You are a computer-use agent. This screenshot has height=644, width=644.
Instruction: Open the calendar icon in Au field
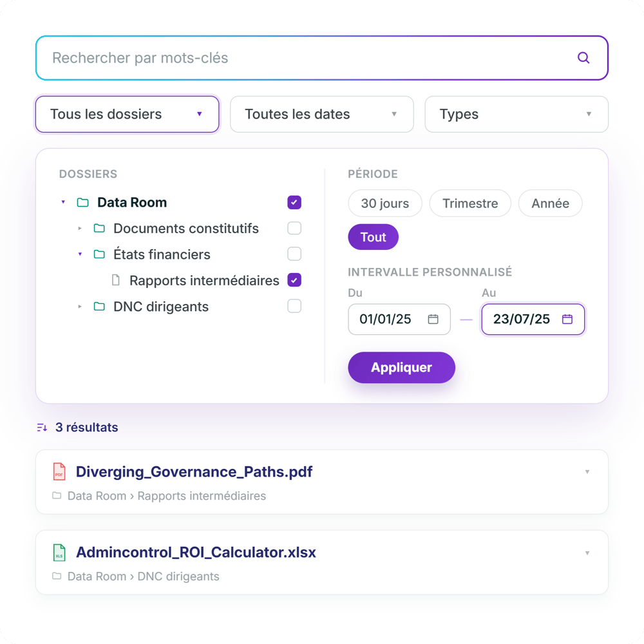pos(567,319)
